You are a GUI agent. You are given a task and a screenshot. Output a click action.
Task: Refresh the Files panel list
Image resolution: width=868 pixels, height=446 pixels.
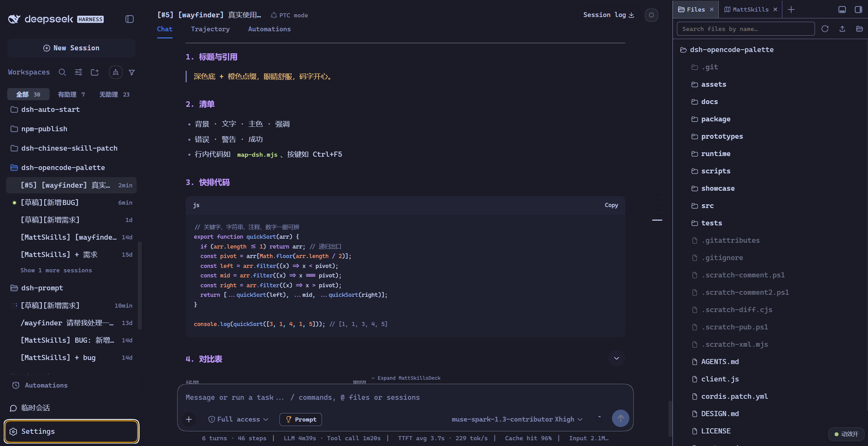(825, 29)
